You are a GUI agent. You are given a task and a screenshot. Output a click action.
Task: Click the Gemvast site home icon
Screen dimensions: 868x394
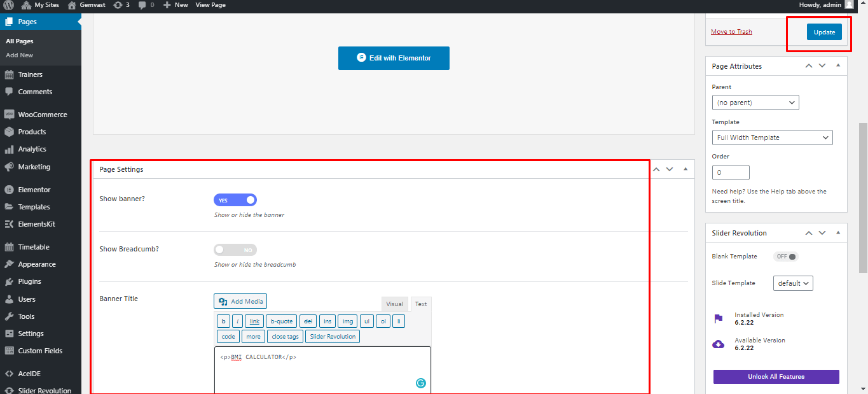[x=72, y=4]
